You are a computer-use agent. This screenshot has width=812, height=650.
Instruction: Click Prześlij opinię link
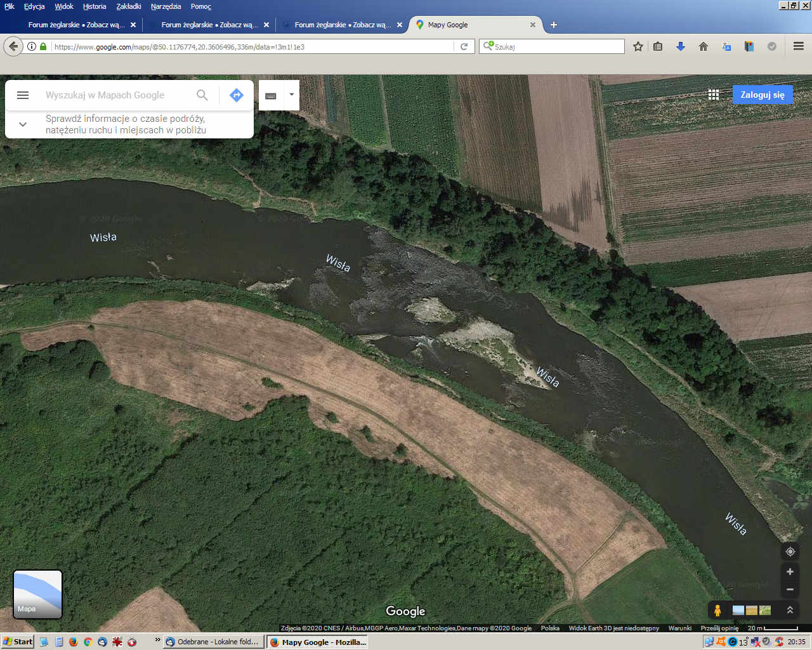pos(719,628)
